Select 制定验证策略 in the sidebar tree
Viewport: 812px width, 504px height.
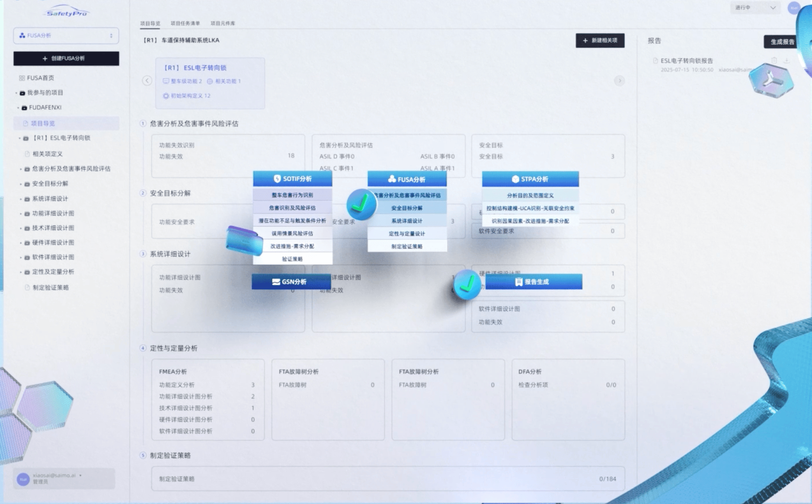click(x=51, y=287)
